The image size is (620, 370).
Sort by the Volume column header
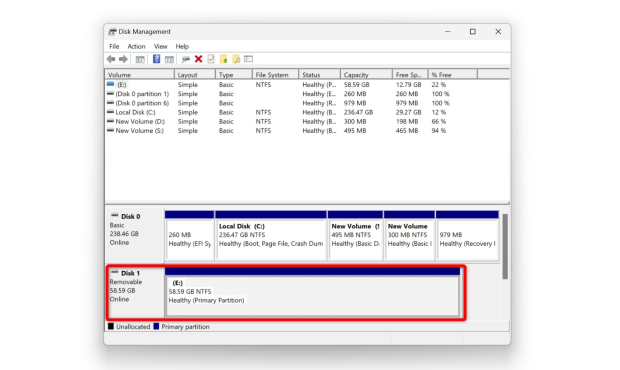(140, 74)
